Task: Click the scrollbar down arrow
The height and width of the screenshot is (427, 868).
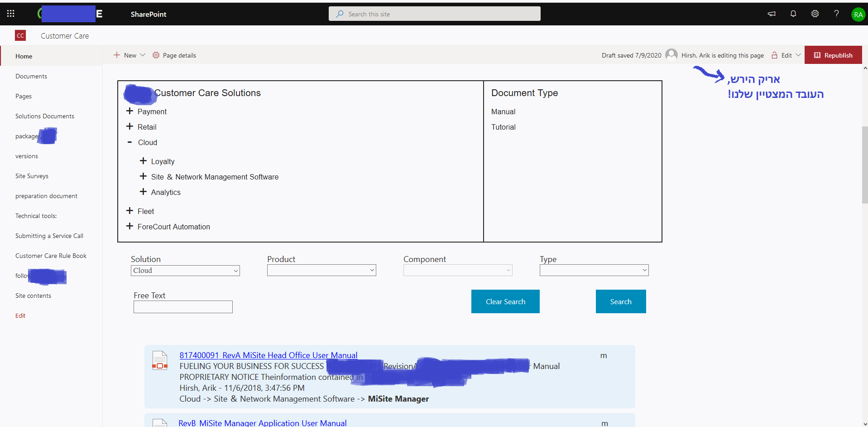Action: [x=865, y=423]
